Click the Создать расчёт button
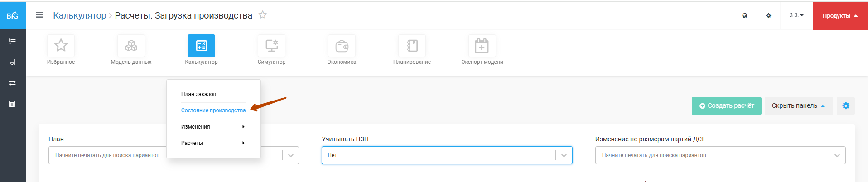The height and width of the screenshot is (182, 868). click(x=726, y=106)
